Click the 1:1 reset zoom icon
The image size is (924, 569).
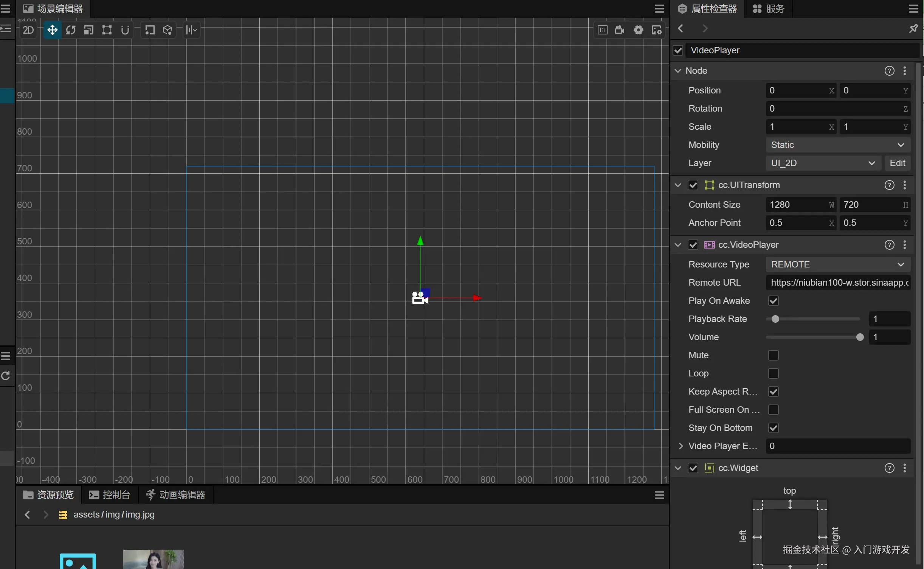coord(602,30)
